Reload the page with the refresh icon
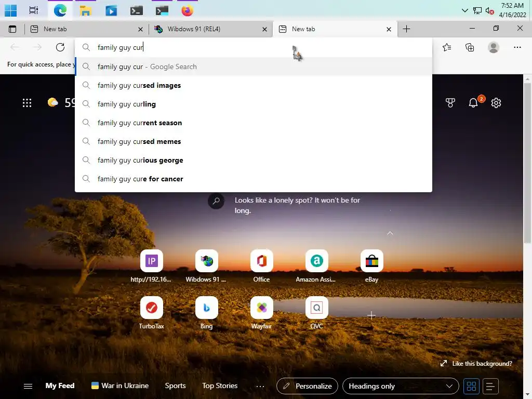 point(60,47)
